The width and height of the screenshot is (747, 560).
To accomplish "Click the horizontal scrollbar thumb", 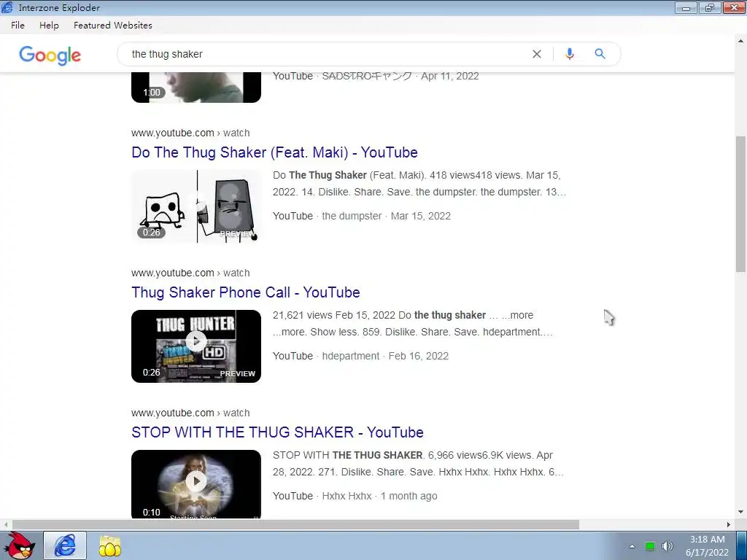I will coord(296,524).
